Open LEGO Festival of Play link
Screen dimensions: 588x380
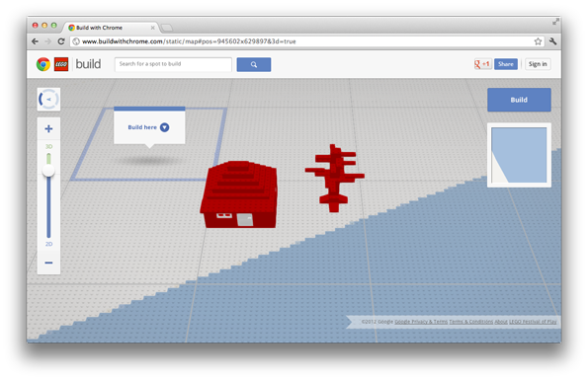533,322
